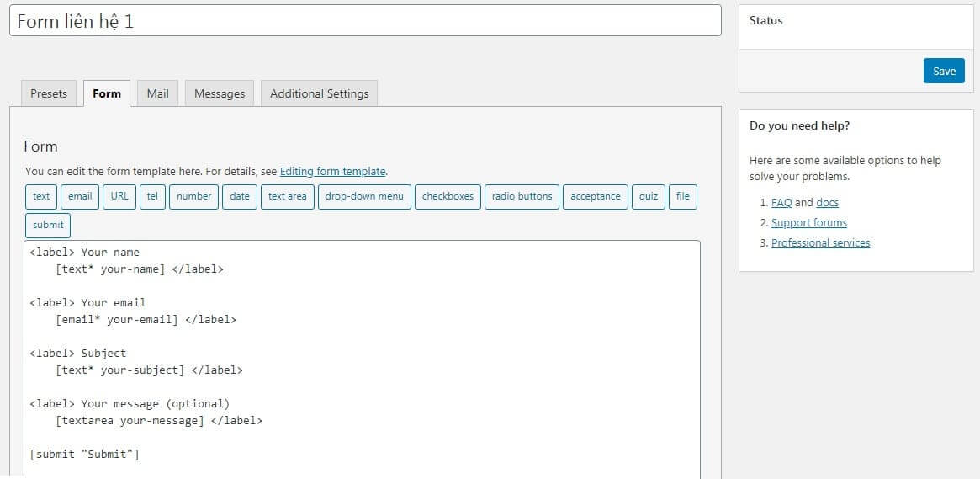The width and height of the screenshot is (980, 479).
Task: Open the Mail tab
Action: [157, 93]
